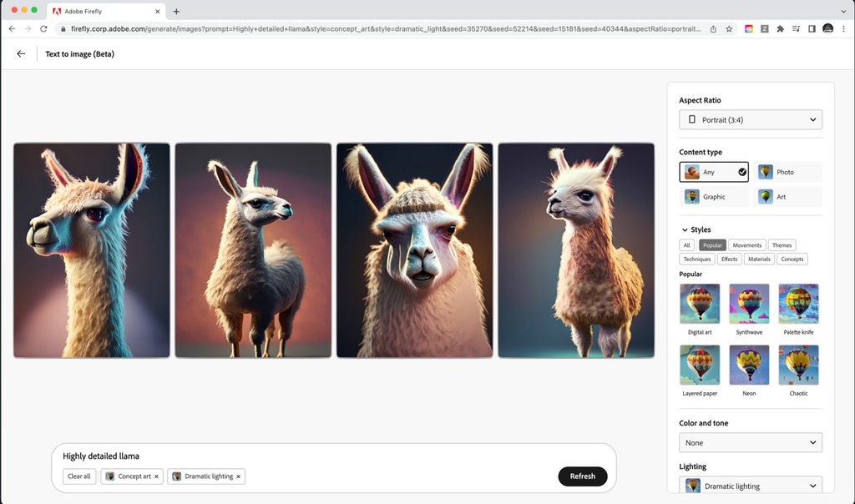Click the browser forward navigation arrow
The height and width of the screenshot is (504, 855).
(x=28, y=29)
